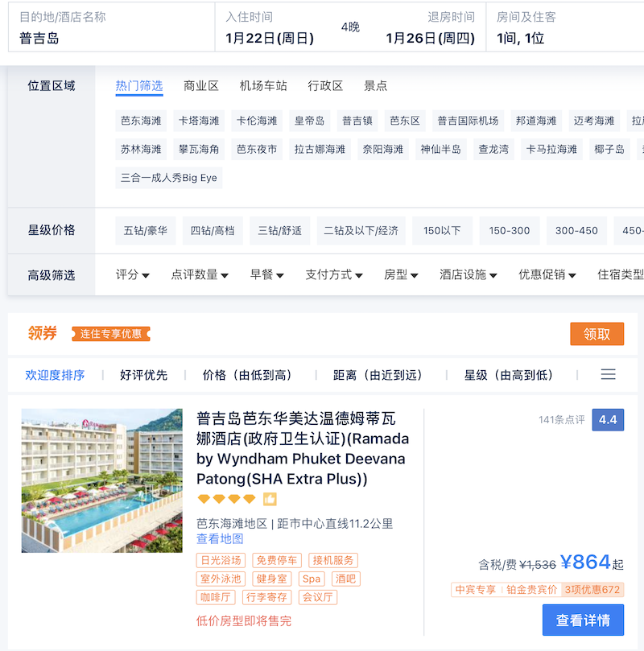Click the 目的地/酒店名称 destination field
Viewport: 644px width, 651px height.
point(112,27)
